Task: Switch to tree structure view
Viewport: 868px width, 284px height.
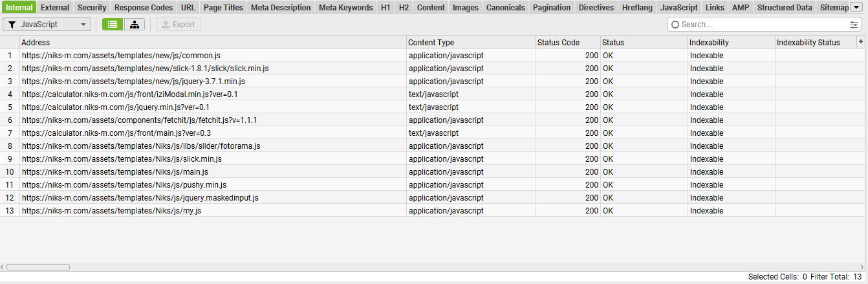Action: pyautogui.click(x=134, y=25)
